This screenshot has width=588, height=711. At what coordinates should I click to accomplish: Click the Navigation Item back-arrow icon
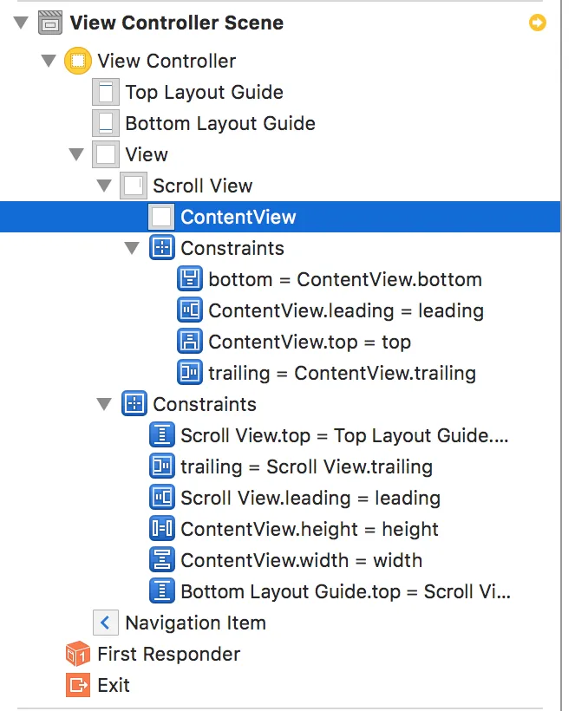106,623
